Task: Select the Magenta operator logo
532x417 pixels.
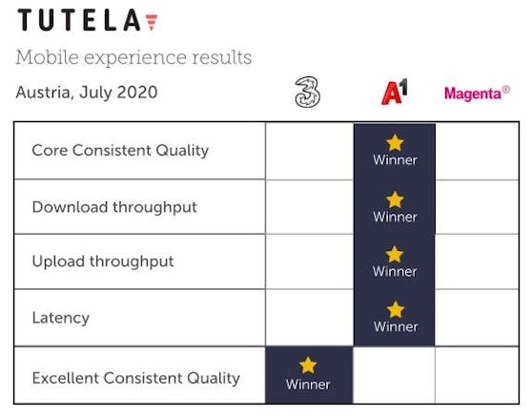Action: click(477, 94)
